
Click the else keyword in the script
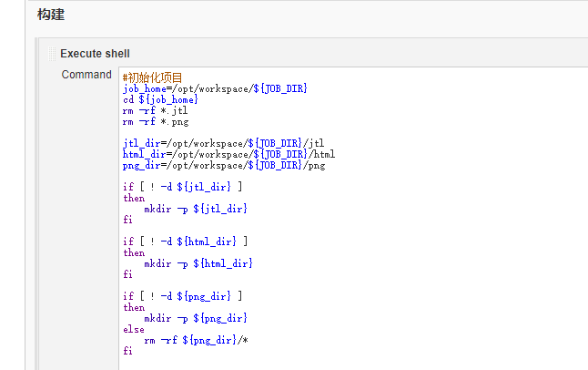pyautogui.click(x=134, y=329)
